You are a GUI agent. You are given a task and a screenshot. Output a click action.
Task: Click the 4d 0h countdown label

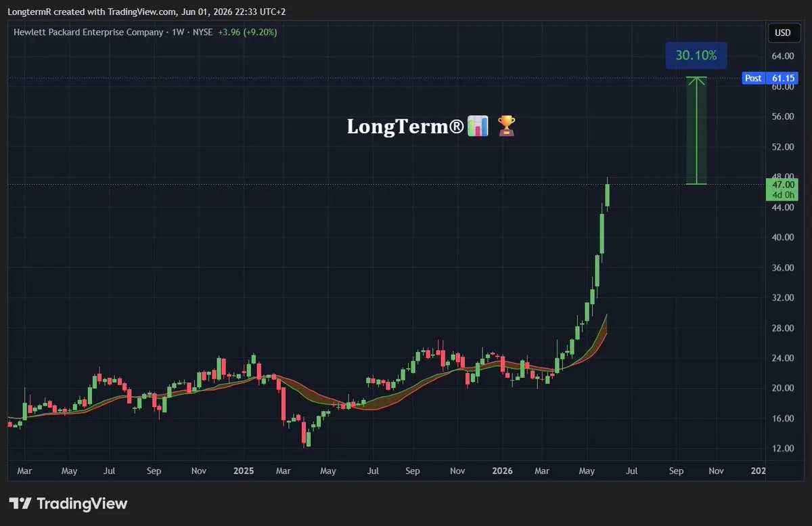pos(782,194)
